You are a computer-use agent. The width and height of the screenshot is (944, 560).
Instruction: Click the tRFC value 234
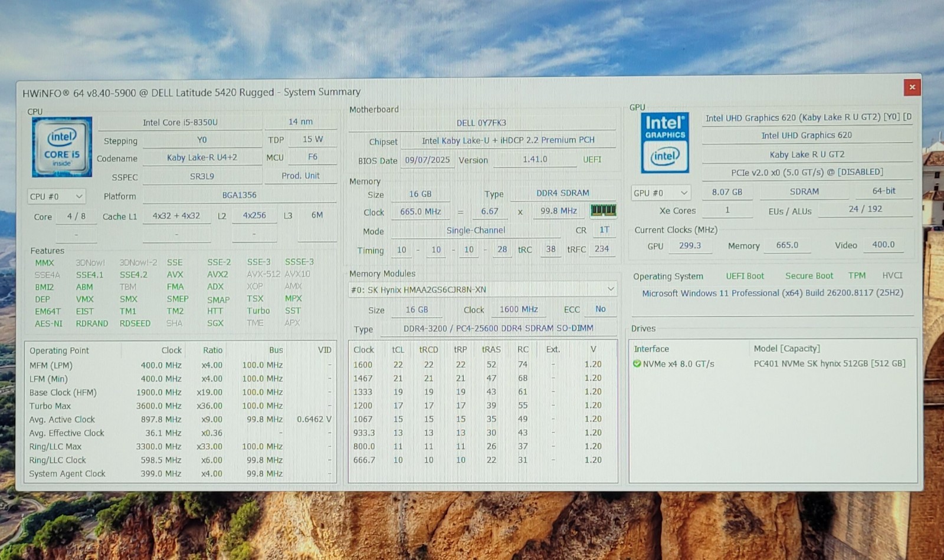pyautogui.click(x=602, y=249)
